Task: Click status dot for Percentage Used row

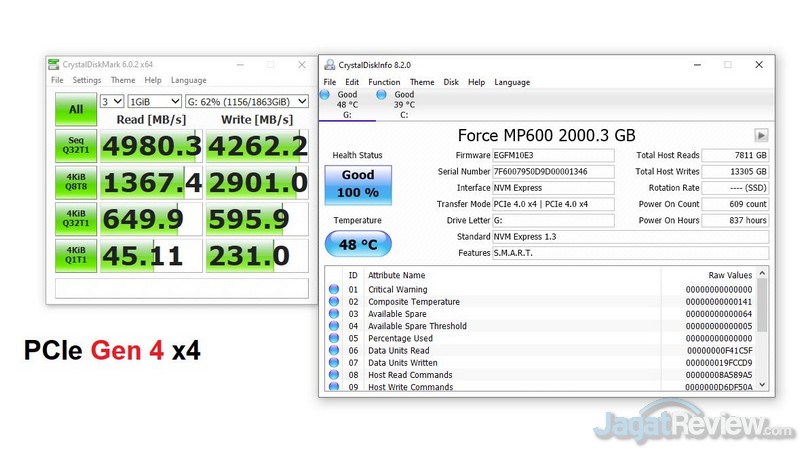Action: [334, 338]
